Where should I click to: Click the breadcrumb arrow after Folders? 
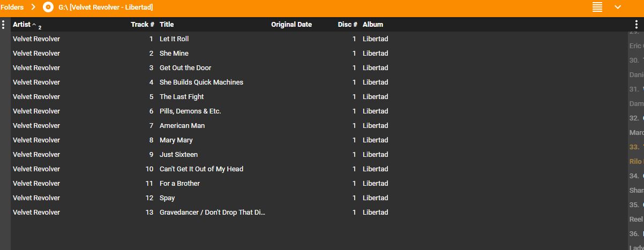[x=33, y=7]
